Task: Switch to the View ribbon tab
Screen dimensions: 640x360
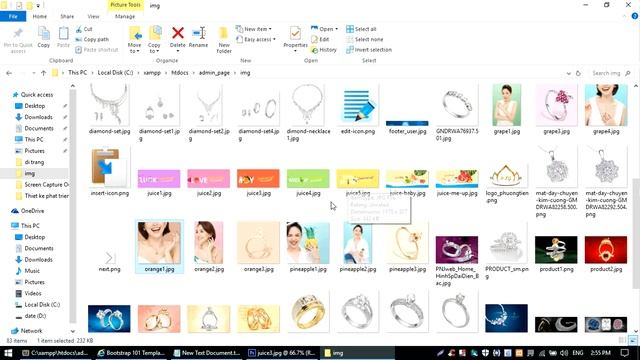Action: pos(93,16)
